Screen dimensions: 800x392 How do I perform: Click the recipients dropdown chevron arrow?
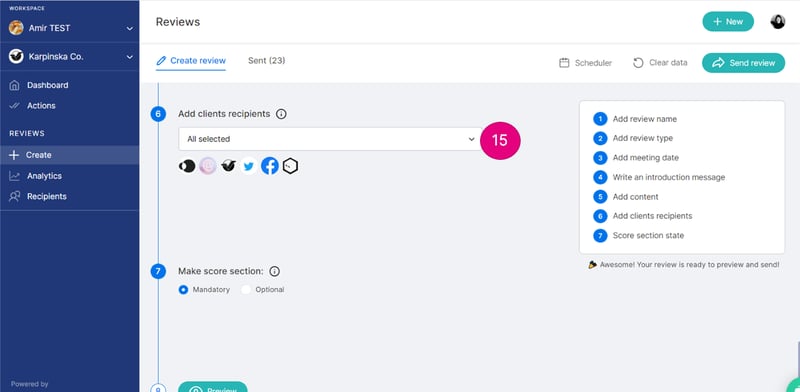click(x=471, y=139)
